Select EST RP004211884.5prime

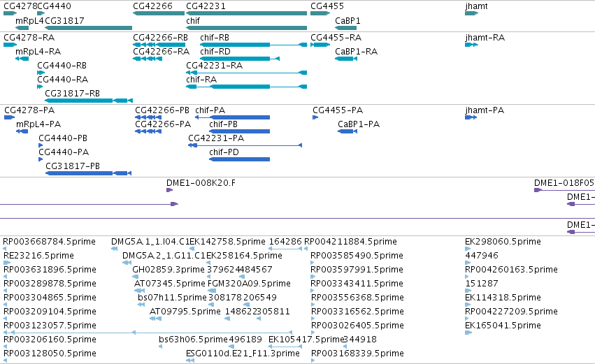(350, 242)
